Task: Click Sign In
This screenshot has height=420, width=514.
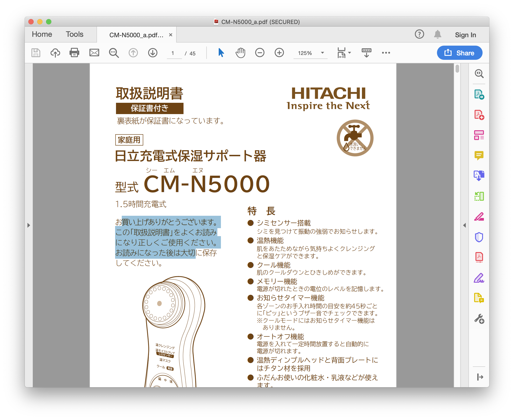Action: (x=465, y=35)
